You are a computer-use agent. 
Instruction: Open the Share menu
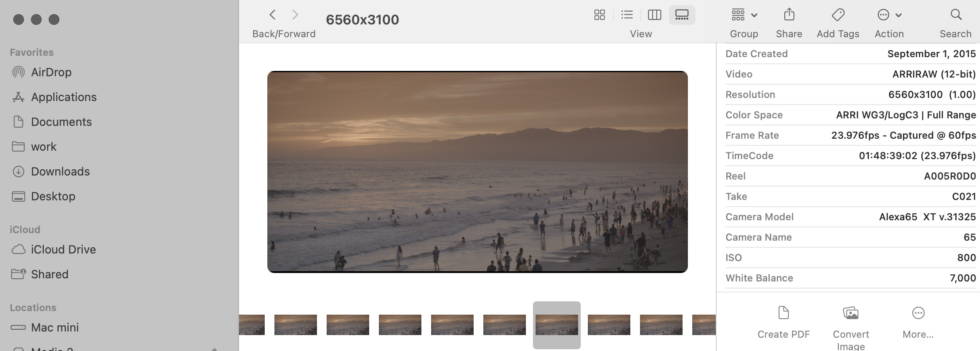coord(789,15)
